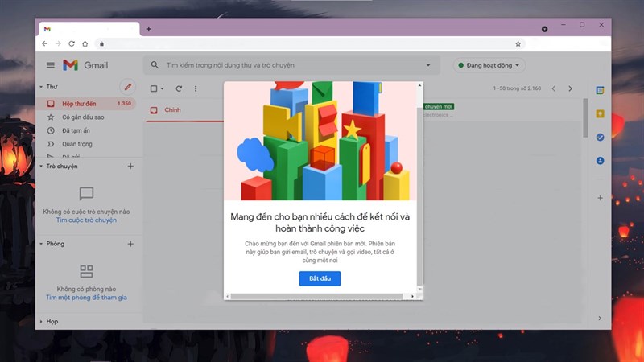The width and height of the screenshot is (644, 362).
Task: Click the Gmail search input field
Action: [291, 65]
